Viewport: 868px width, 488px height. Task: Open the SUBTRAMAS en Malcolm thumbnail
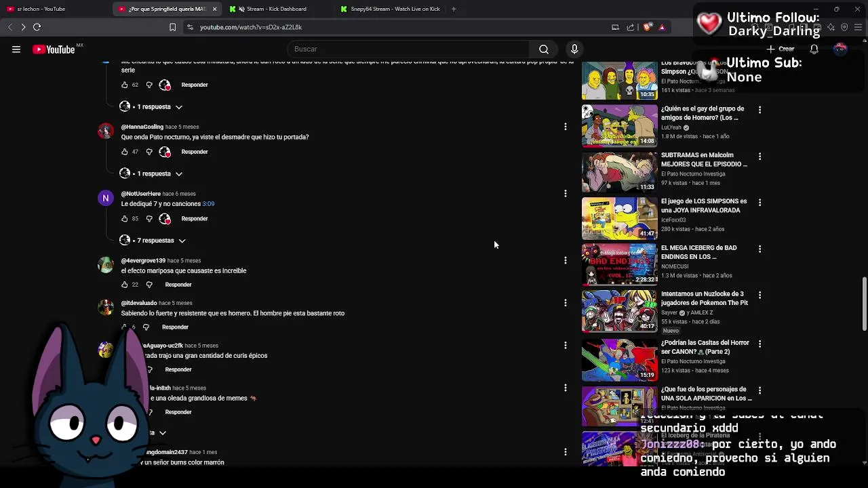pos(619,172)
